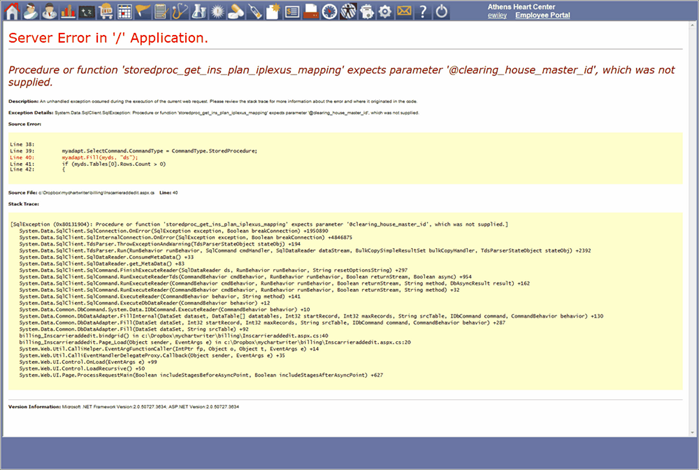Click the lab flask icon
The width and height of the screenshot is (699, 470).
click(x=197, y=11)
